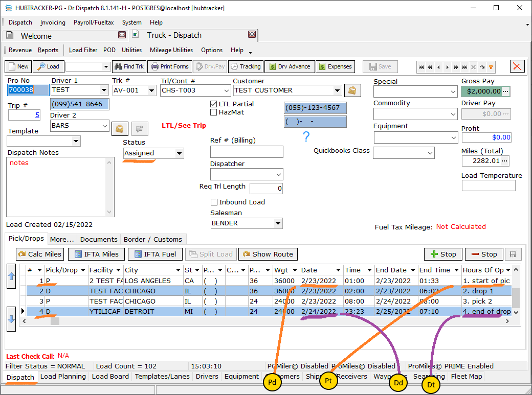Image resolution: width=532 pixels, height=395 pixels.
Task: Click the Tracking clock button
Action: (x=245, y=66)
